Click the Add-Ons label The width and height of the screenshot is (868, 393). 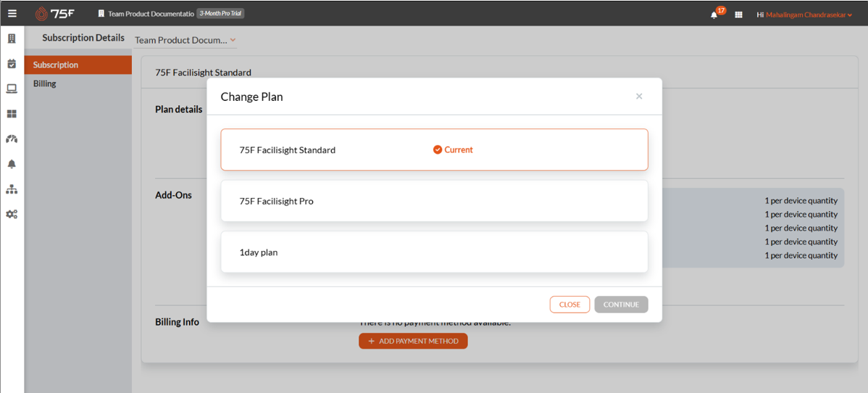click(x=174, y=195)
